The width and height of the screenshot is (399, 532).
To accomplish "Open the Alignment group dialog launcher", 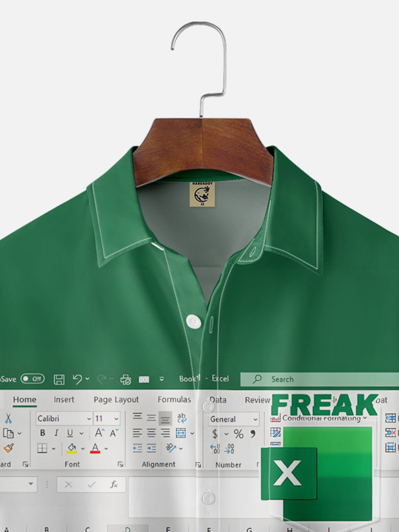I will click(x=198, y=465).
